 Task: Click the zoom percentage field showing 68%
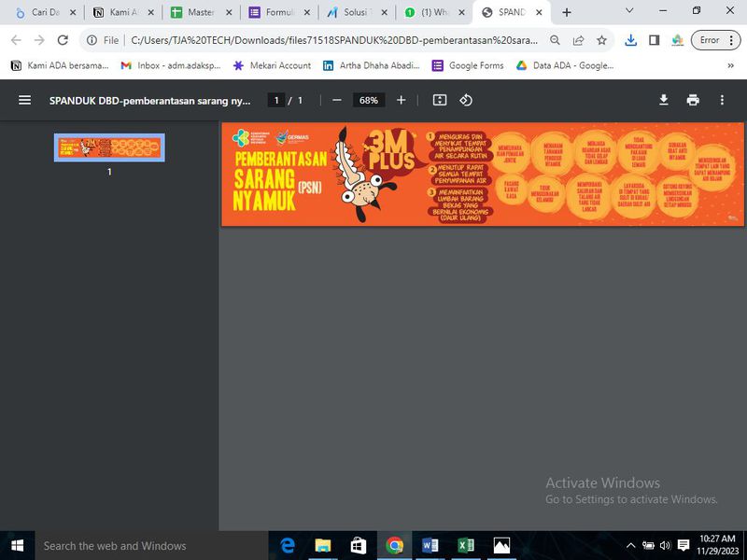(368, 100)
